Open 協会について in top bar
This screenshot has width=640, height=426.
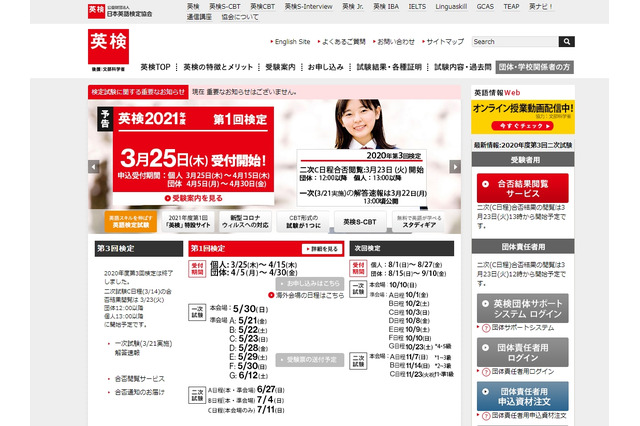240,17
